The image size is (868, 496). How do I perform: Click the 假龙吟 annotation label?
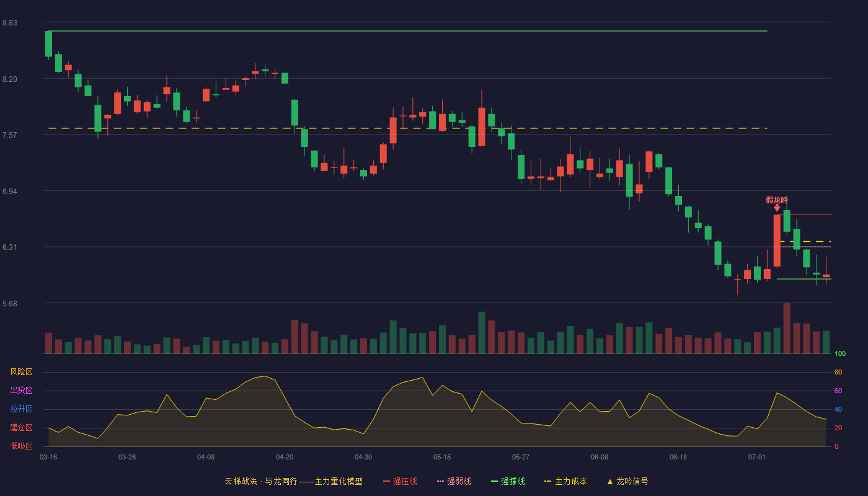(777, 200)
